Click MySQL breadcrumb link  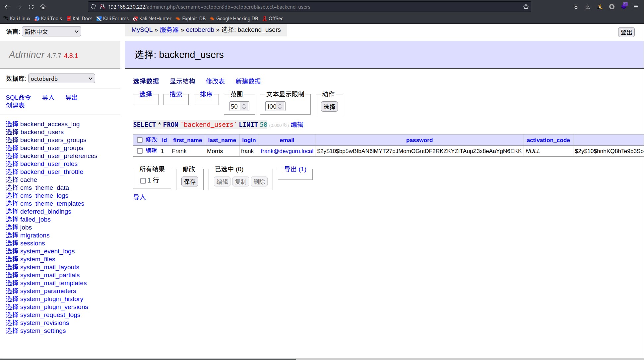tap(142, 30)
